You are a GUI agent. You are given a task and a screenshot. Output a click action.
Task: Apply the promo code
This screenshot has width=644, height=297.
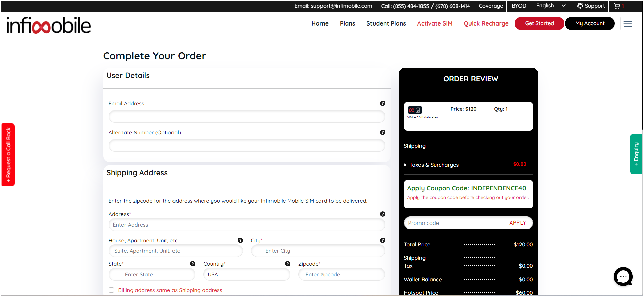click(517, 223)
